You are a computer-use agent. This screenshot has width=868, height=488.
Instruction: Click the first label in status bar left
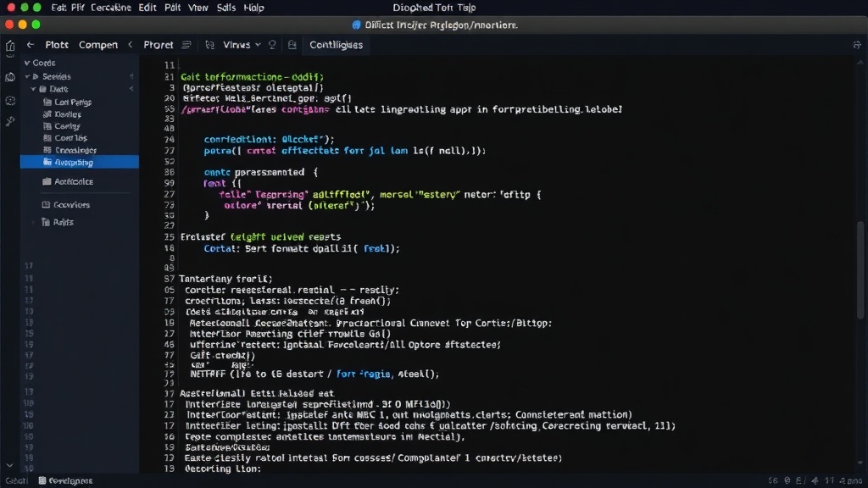(x=15, y=480)
